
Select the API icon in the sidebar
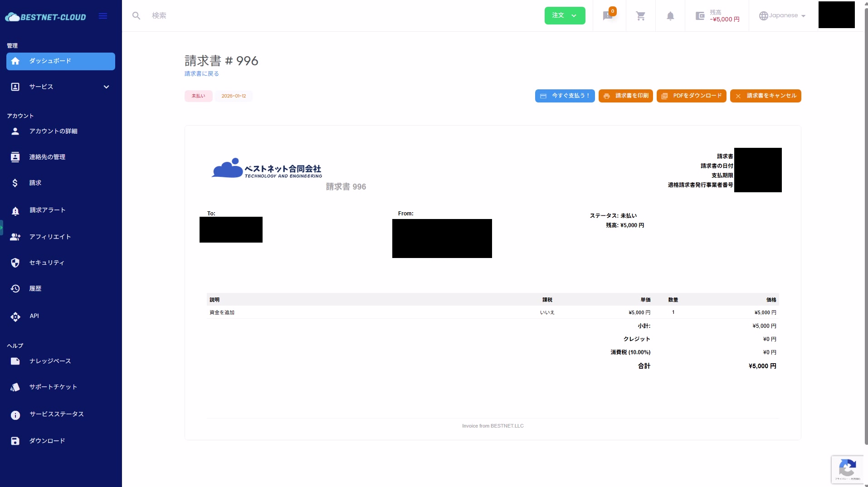point(15,317)
